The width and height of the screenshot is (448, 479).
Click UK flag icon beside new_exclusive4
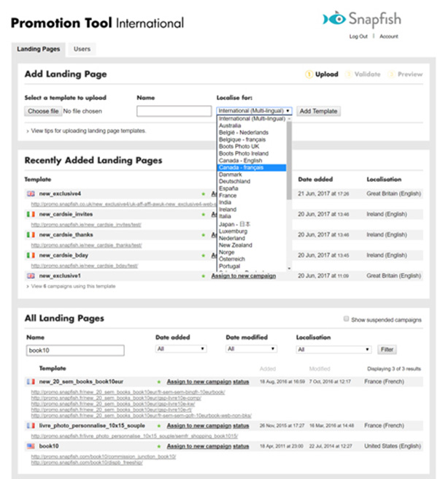pyautogui.click(x=31, y=193)
